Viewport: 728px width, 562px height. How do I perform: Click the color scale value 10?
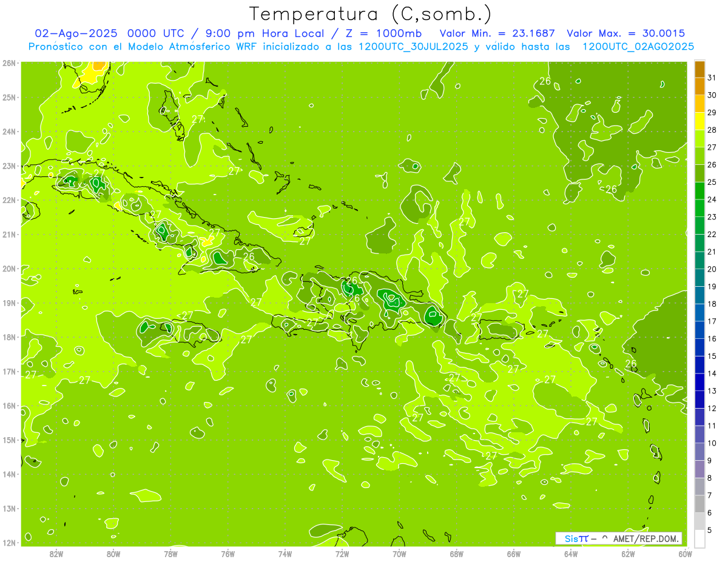pyautogui.click(x=712, y=443)
